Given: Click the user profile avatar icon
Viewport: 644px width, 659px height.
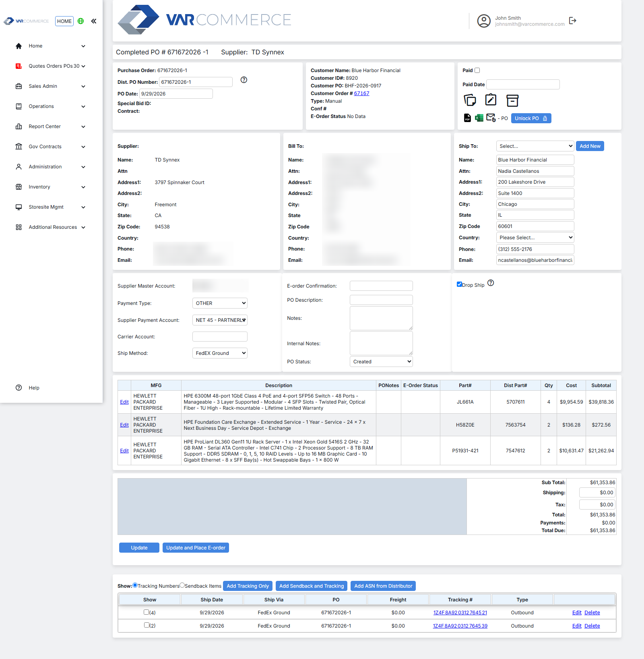Looking at the screenshot, I should pos(484,21).
